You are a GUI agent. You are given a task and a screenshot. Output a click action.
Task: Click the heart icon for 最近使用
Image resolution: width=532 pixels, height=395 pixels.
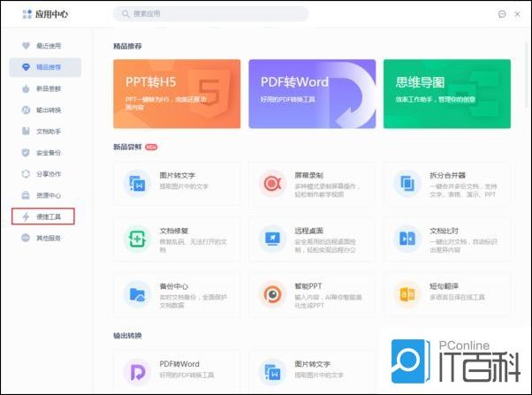[26, 45]
